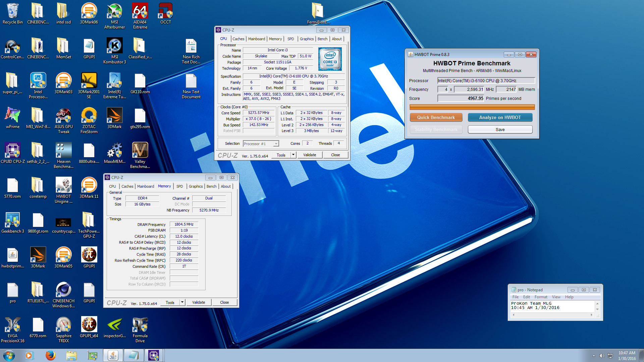The height and width of the screenshot is (362, 644).
Task: Show hidden tray icons arrow
Action: (594, 356)
